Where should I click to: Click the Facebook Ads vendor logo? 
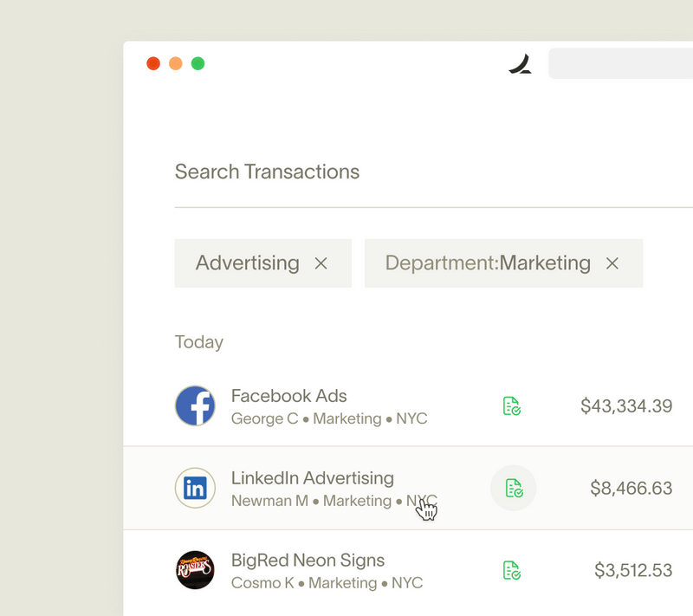195,406
